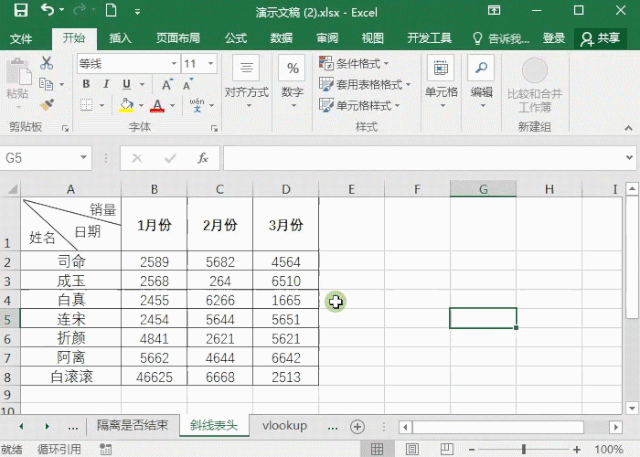
Task: Click the Cut scissors icon
Action: point(47,63)
